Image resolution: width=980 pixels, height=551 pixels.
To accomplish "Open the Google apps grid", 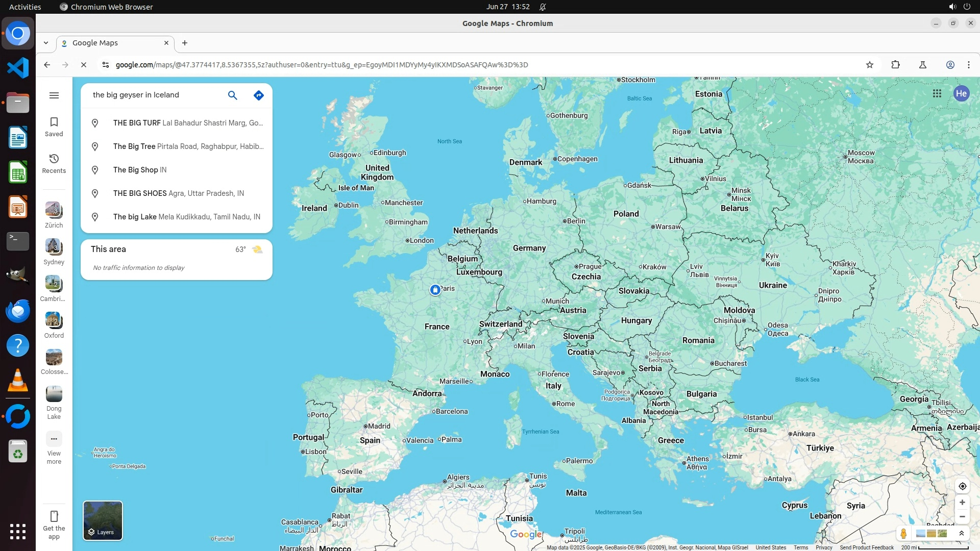I will coord(937,93).
